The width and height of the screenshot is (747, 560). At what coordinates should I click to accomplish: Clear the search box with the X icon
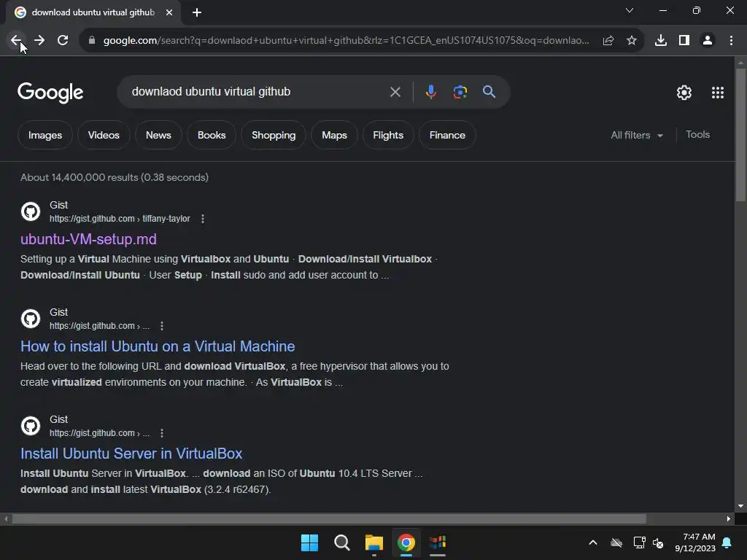pos(395,92)
